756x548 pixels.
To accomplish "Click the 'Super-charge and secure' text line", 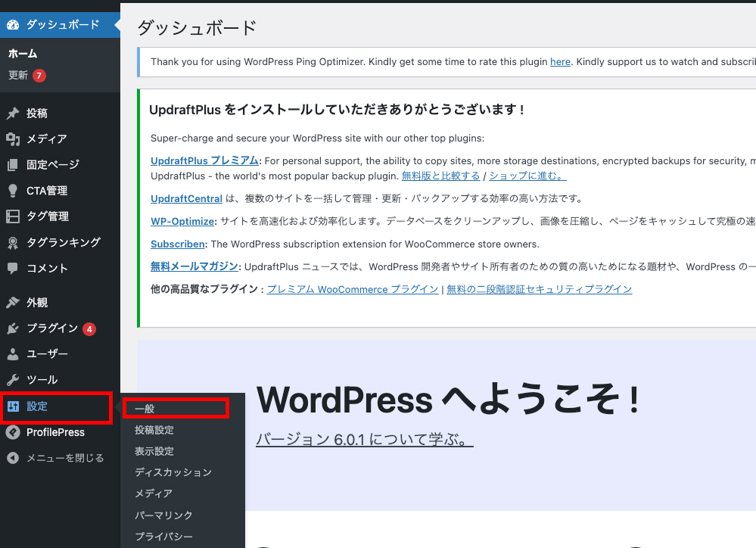I will [x=317, y=139].
